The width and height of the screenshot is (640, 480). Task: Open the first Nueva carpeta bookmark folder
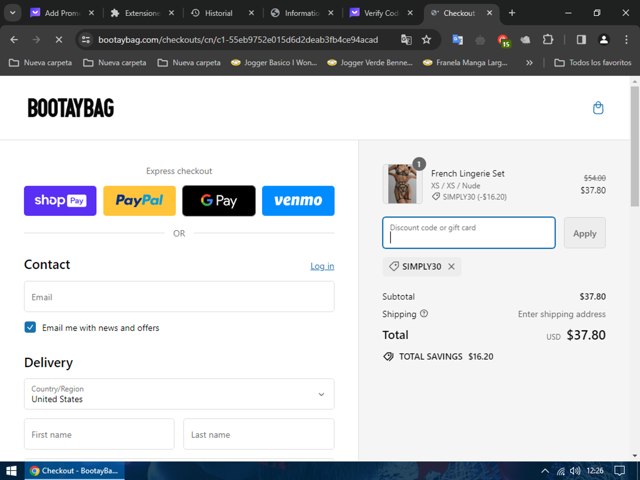click(x=40, y=62)
